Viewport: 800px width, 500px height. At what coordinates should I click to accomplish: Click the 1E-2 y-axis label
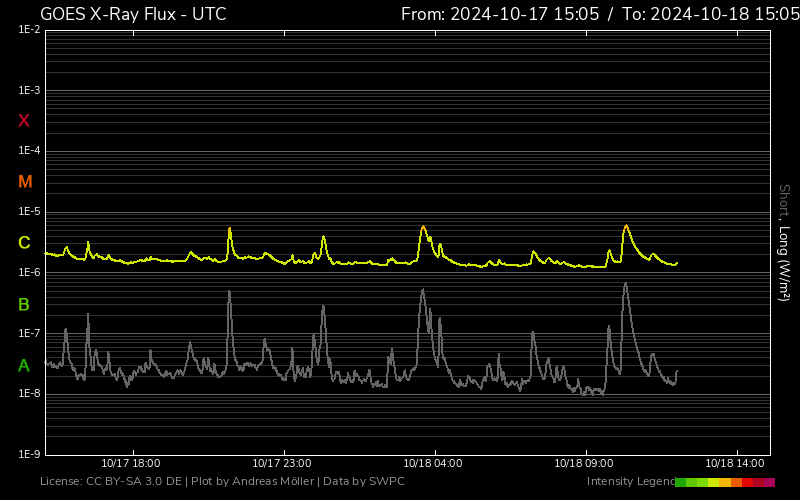tap(29, 30)
